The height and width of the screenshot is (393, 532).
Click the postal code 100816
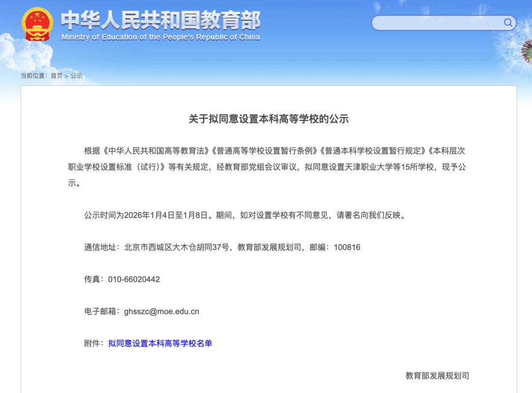click(x=347, y=247)
